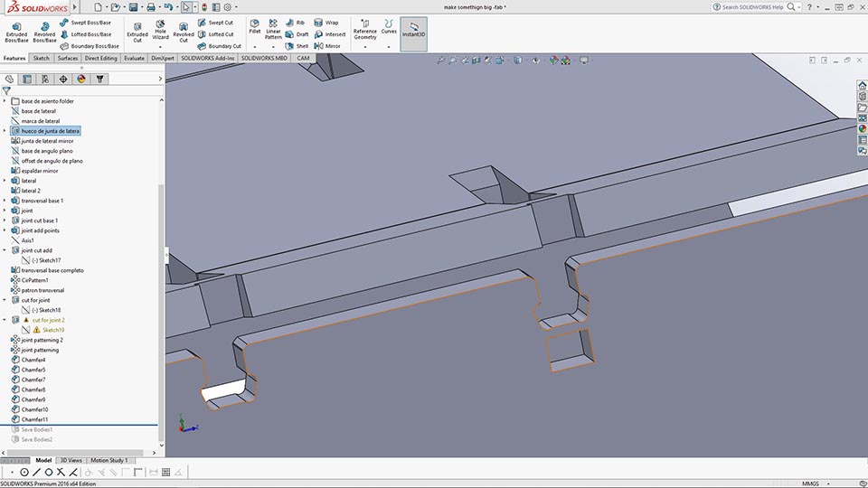
Task: Collapse the 'joint cut add' feature
Action: click(x=5, y=250)
